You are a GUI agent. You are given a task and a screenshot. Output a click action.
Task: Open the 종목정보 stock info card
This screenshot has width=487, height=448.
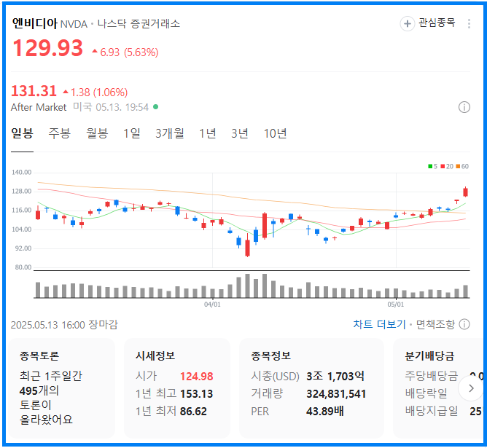[x=311, y=388]
